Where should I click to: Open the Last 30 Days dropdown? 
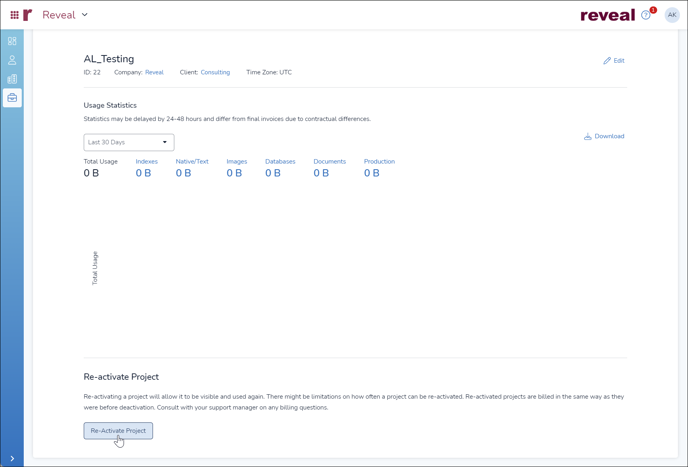point(129,142)
